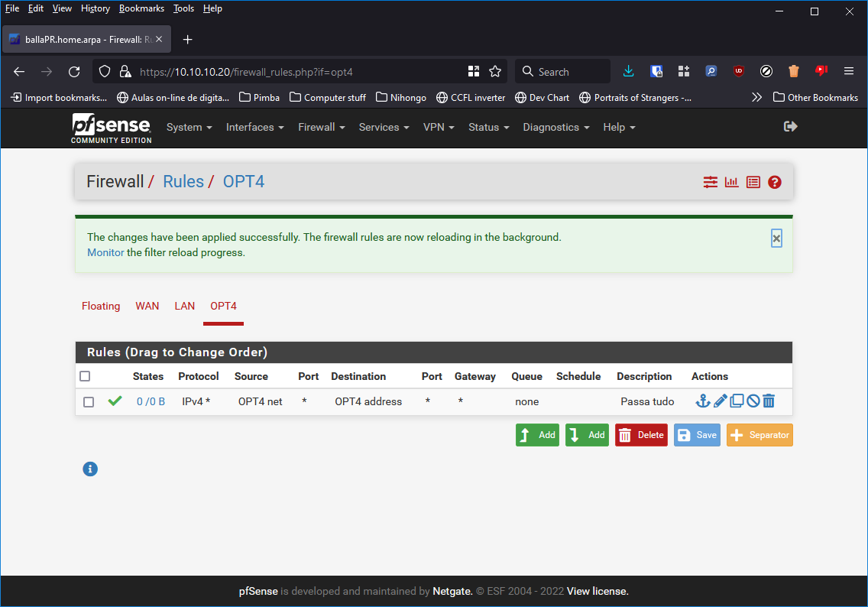
Task: Expand the Firewall dropdown menu
Action: (321, 128)
